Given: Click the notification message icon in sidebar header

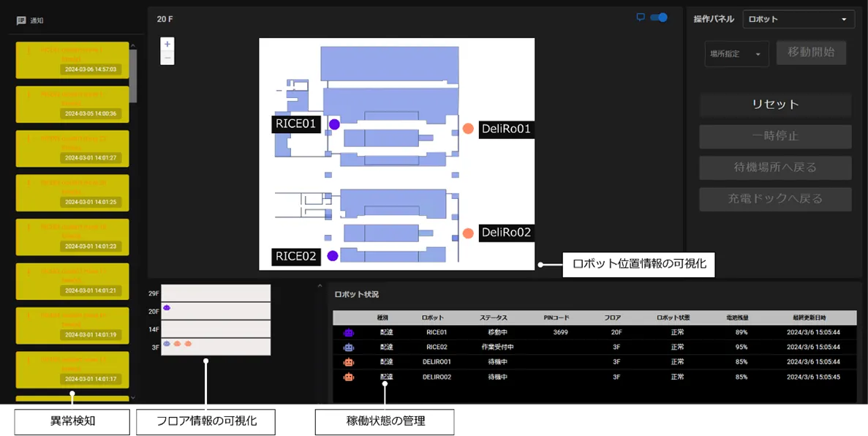Looking at the screenshot, I should click(x=21, y=20).
